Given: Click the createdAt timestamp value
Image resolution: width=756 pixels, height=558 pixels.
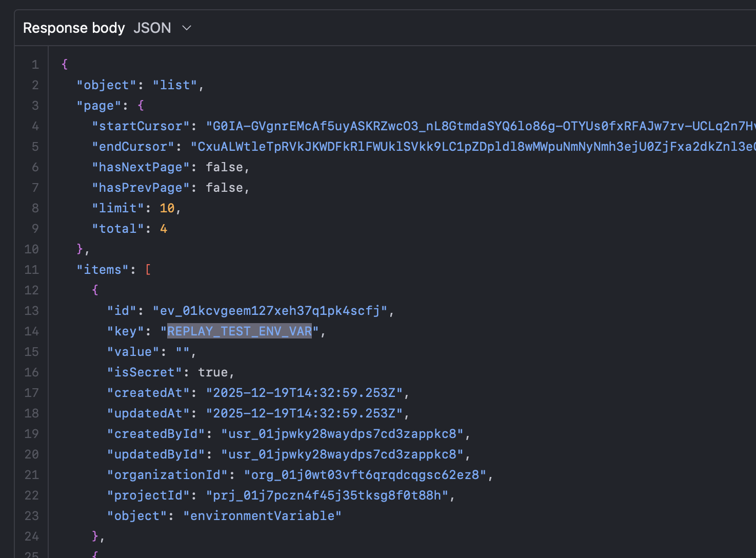Looking at the screenshot, I should pyautogui.click(x=304, y=393).
